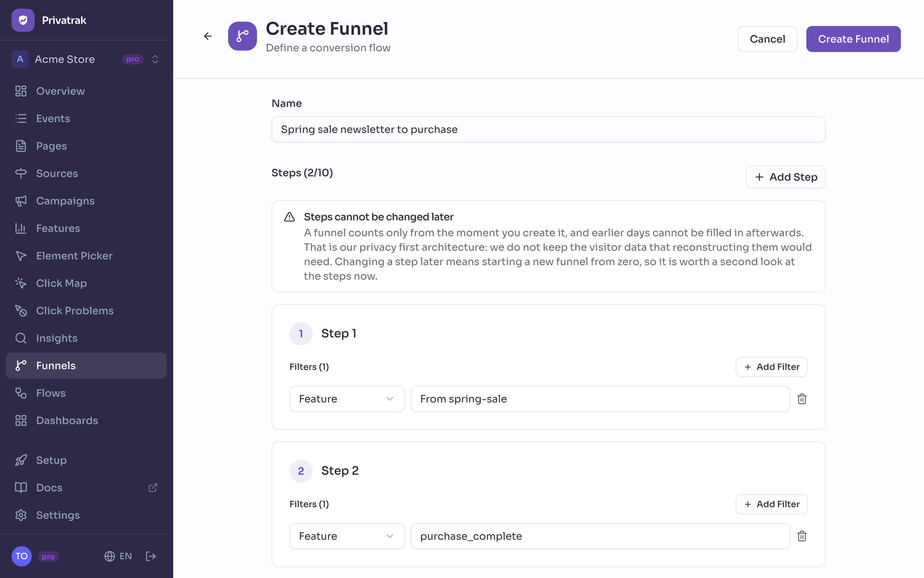Click the pro badge beside TO avatar

pos(48,557)
